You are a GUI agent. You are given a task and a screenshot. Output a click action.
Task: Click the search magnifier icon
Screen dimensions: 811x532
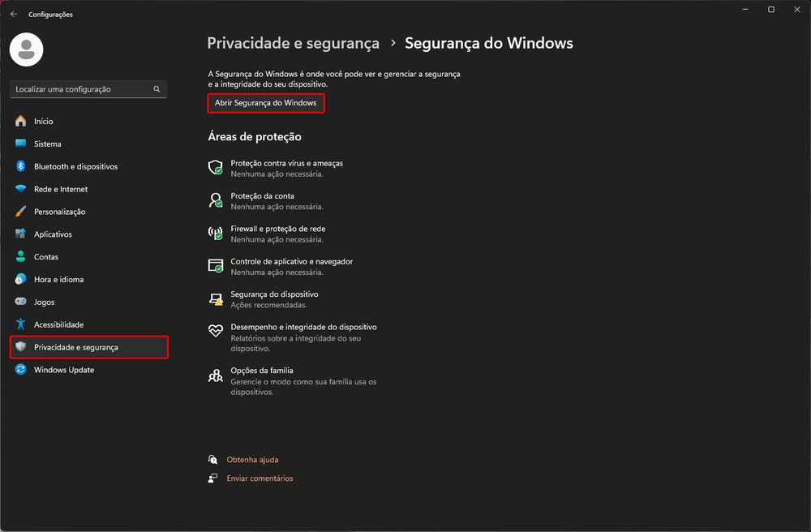pyautogui.click(x=157, y=89)
